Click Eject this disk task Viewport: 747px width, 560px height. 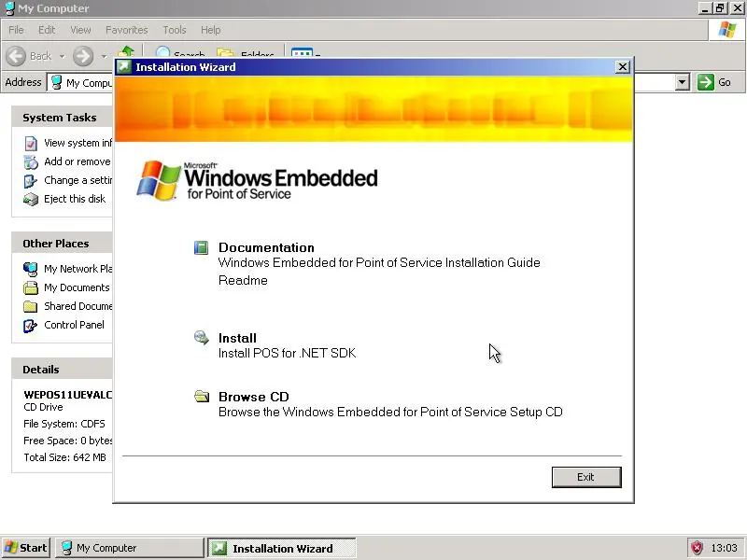(75, 199)
